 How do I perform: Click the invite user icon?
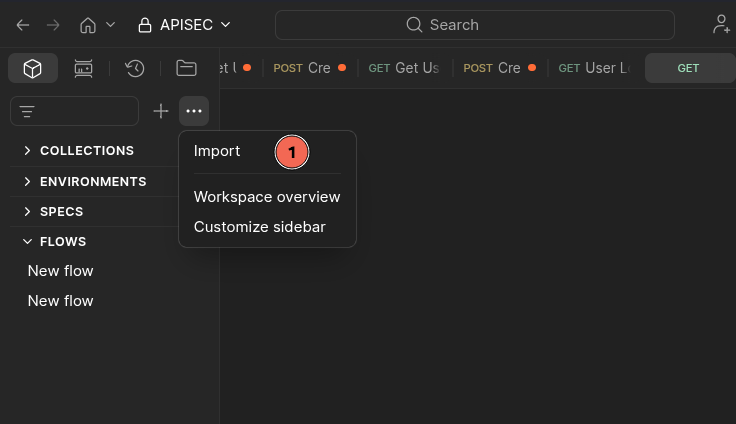(721, 24)
